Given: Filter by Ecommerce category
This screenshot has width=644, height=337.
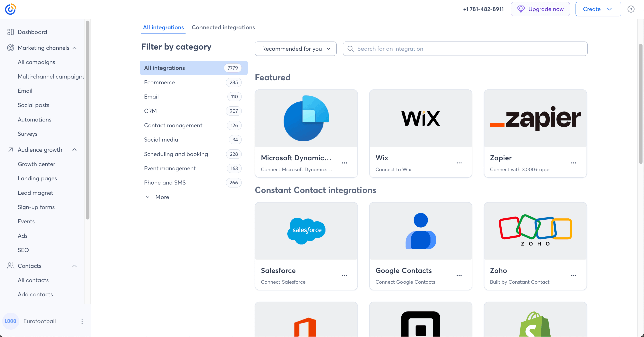Looking at the screenshot, I should coord(193,82).
